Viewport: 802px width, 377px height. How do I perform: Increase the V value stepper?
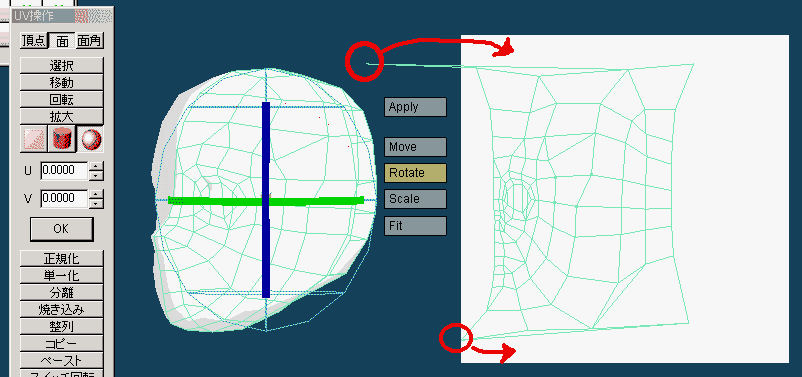pyautogui.click(x=96, y=194)
